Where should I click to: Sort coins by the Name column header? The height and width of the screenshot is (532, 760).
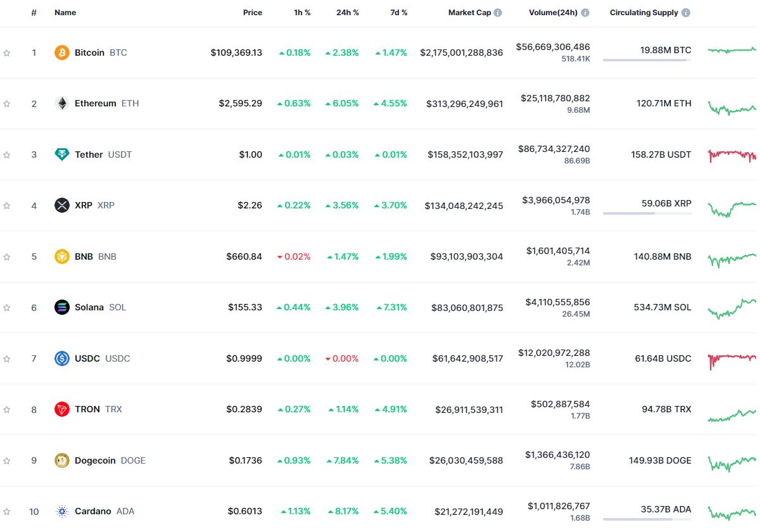(x=65, y=13)
